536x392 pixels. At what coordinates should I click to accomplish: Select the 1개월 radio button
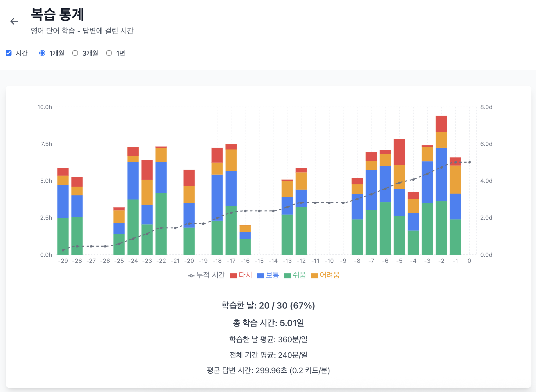pos(42,53)
